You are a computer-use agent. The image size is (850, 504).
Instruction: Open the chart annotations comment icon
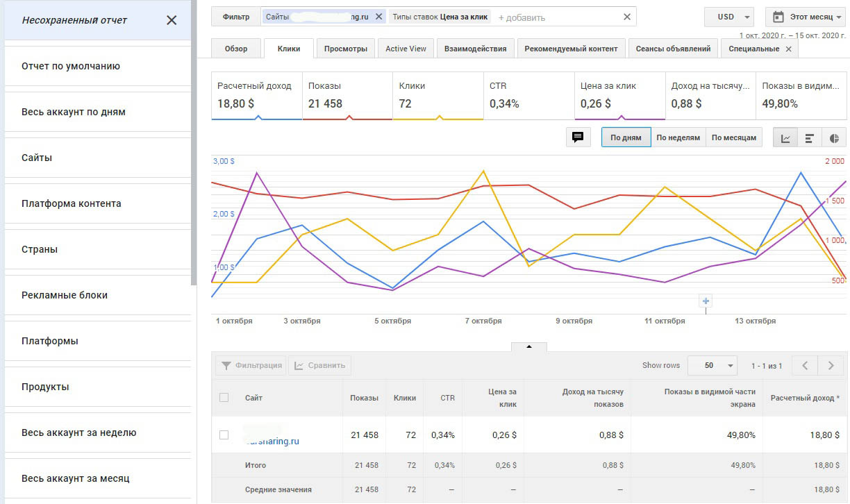pyautogui.click(x=577, y=137)
